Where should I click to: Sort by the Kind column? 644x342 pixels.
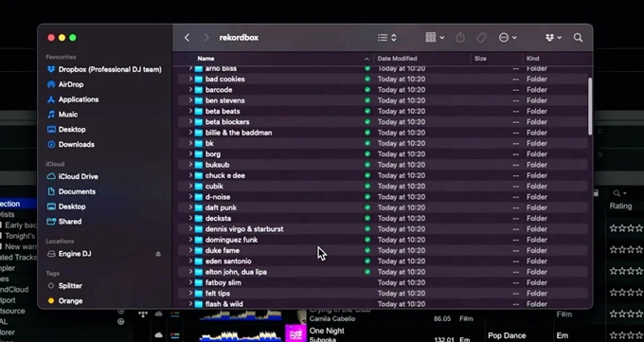tap(532, 59)
